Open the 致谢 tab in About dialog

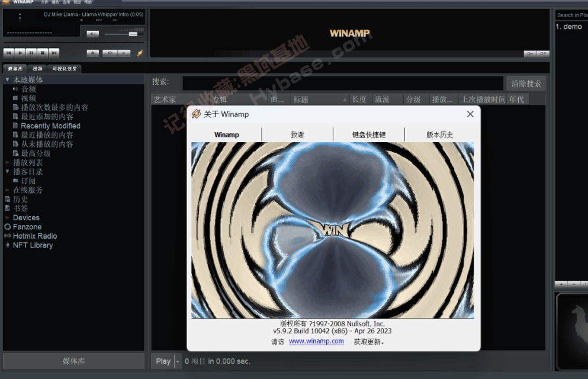click(x=297, y=134)
